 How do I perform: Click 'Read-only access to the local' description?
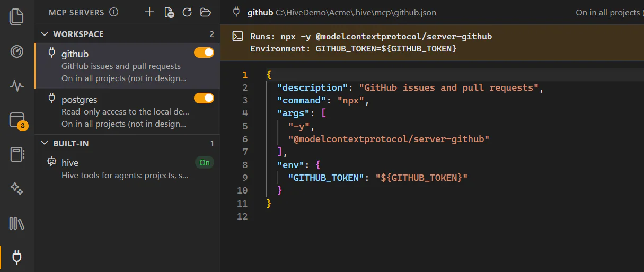(125, 112)
